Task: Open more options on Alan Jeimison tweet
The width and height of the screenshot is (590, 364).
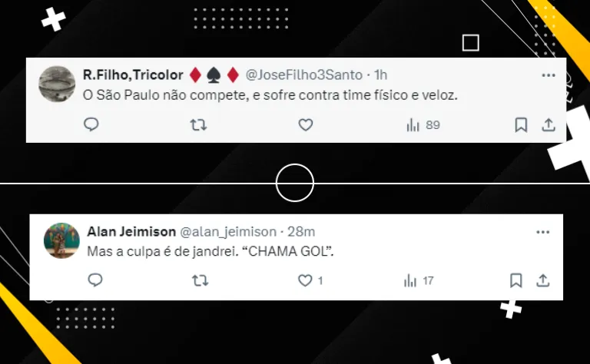Action: (x=542, y=232)
